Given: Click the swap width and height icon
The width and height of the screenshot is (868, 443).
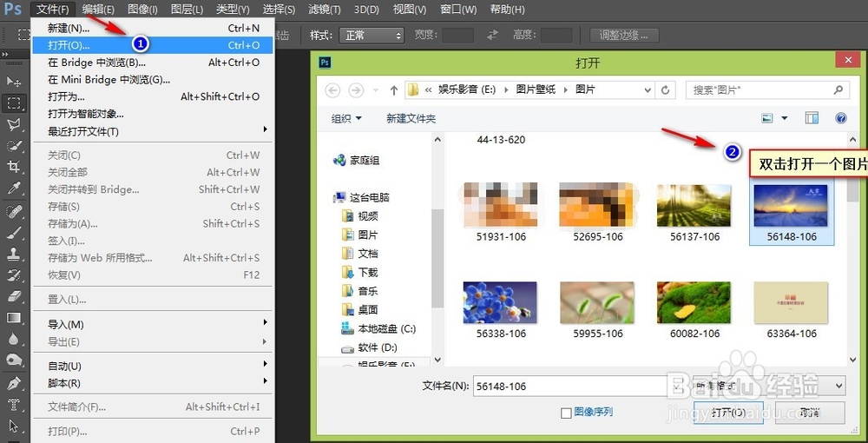Looking at the screenshot, I should [493, 35].
